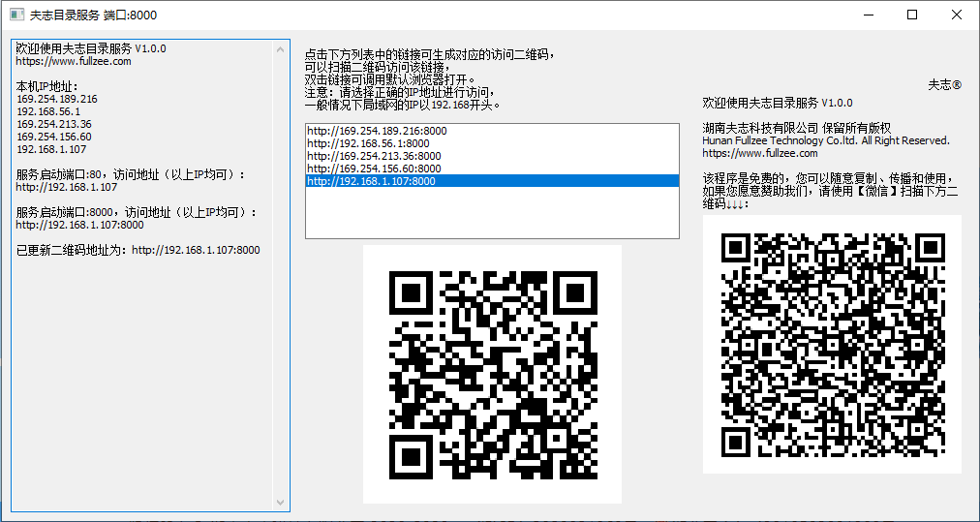Minimize the 夫志目录服务 window
The image size is (980, 522).
pyautogui.click(x=868, y=15)
